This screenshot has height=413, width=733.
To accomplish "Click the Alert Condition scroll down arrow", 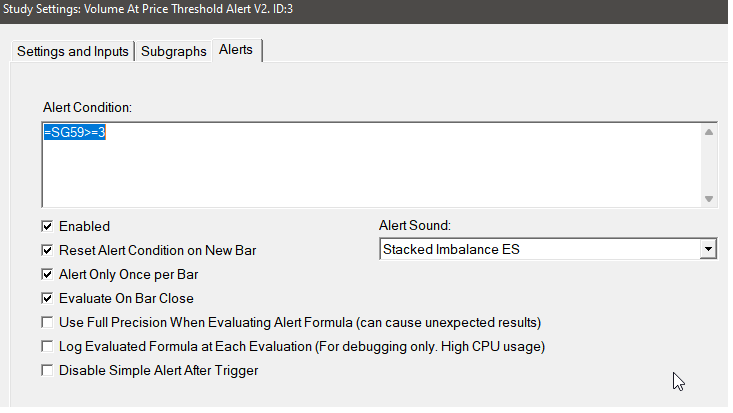I will click(709, 199).
